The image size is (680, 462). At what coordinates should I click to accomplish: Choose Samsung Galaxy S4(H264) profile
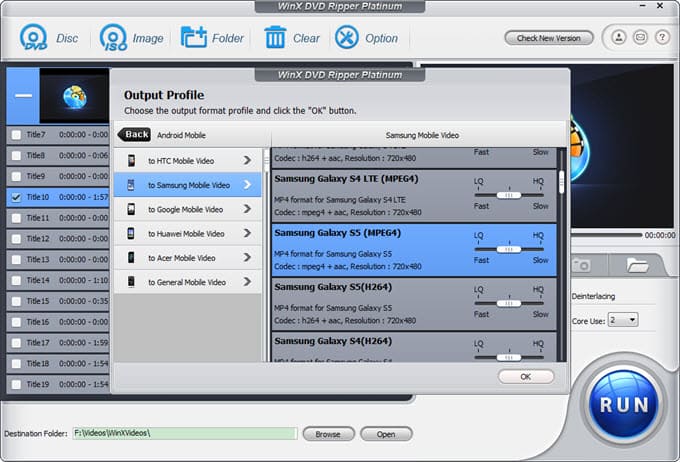414,347
